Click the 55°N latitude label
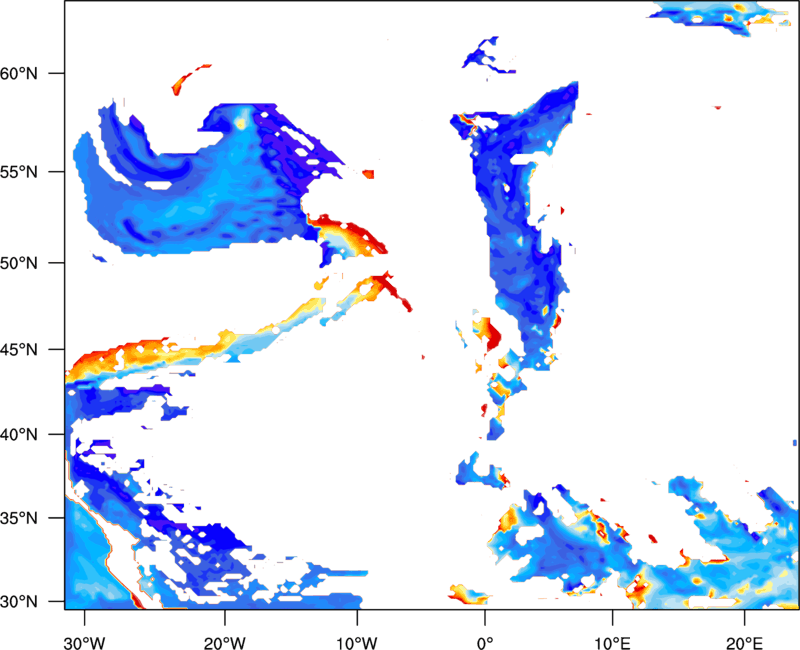This screenshot has height=650, width=800. coord(19,172)
